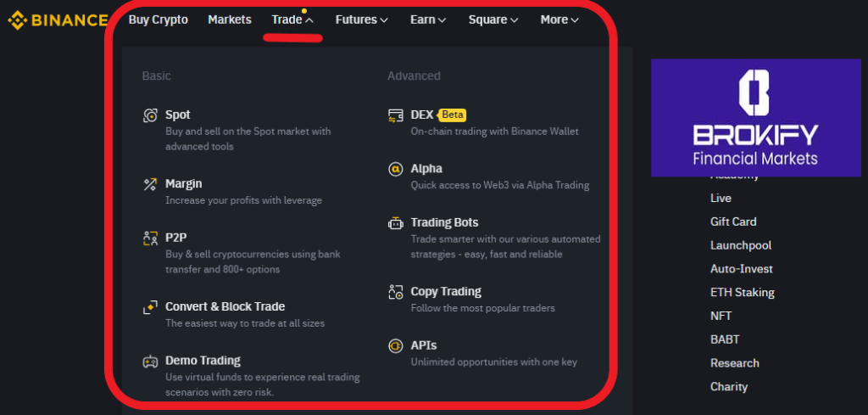Click the Spot trading icon
Viewport: 868px width, 415px height.
[x=150, y=115]
